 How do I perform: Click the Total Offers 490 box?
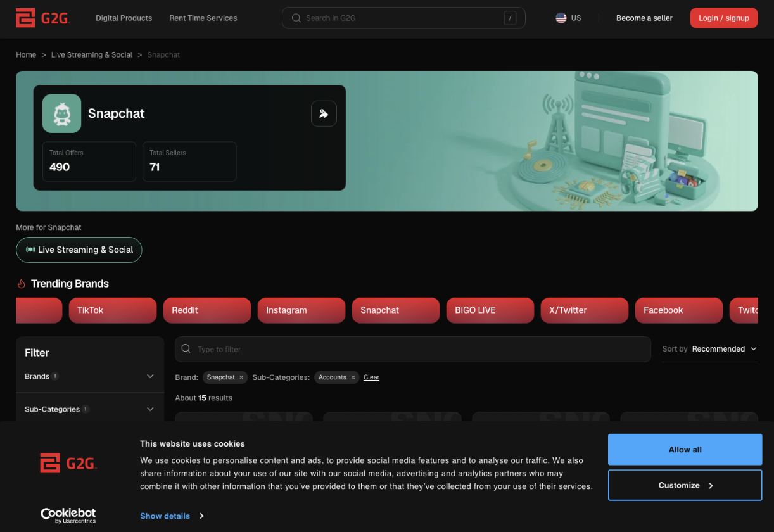(89, 161)
